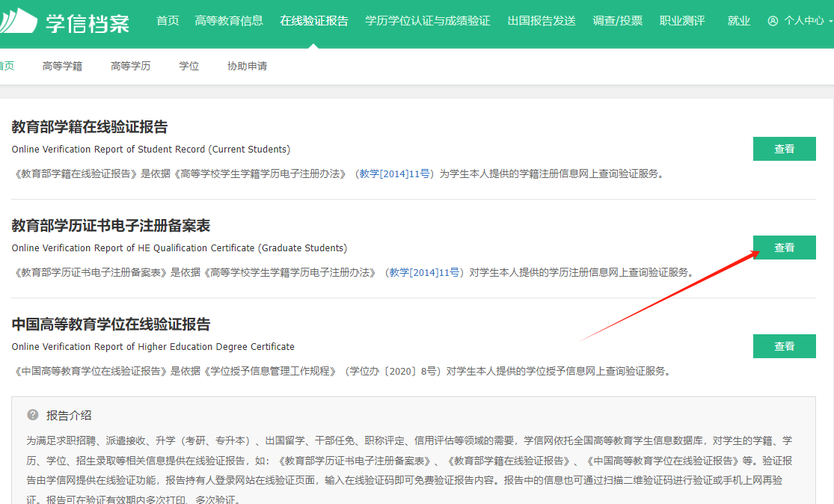The height and width of the screenshot is (504, 834).
Task: Switch to the 高等学籍 sub-tab
Action: click(62, 66)
